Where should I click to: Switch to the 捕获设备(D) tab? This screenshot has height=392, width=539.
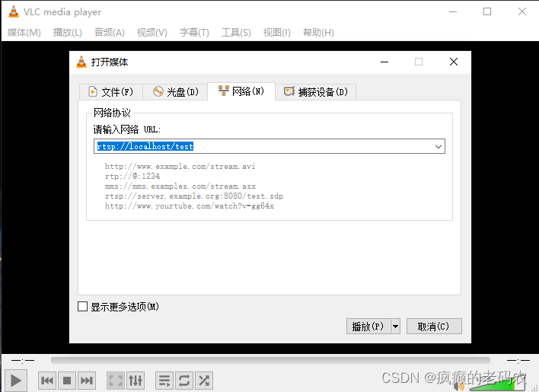(316, 92)
